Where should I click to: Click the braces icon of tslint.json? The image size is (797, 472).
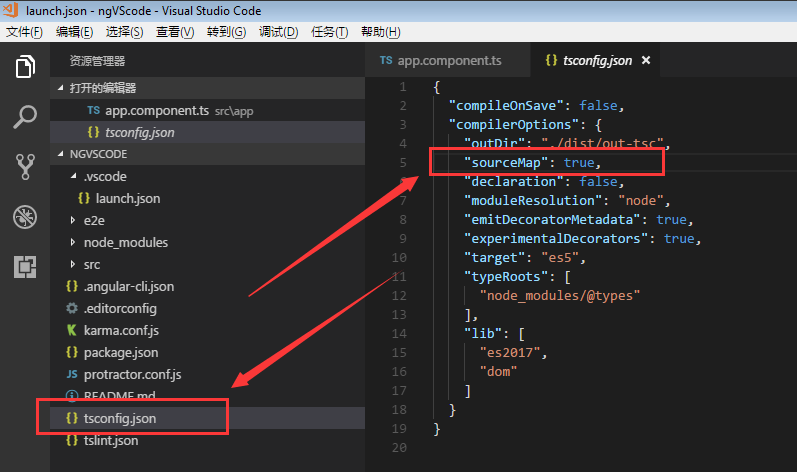(72, 440)
